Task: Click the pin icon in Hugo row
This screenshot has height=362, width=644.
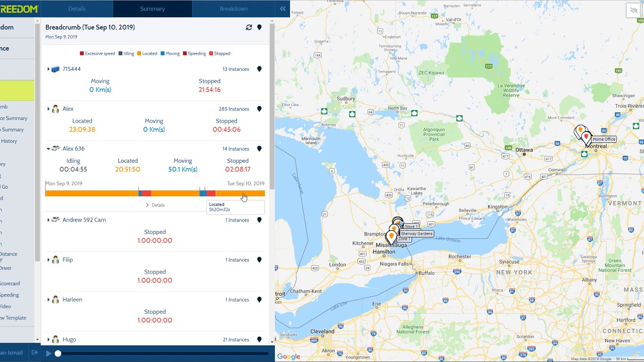Action: click(x=259, y=339)
